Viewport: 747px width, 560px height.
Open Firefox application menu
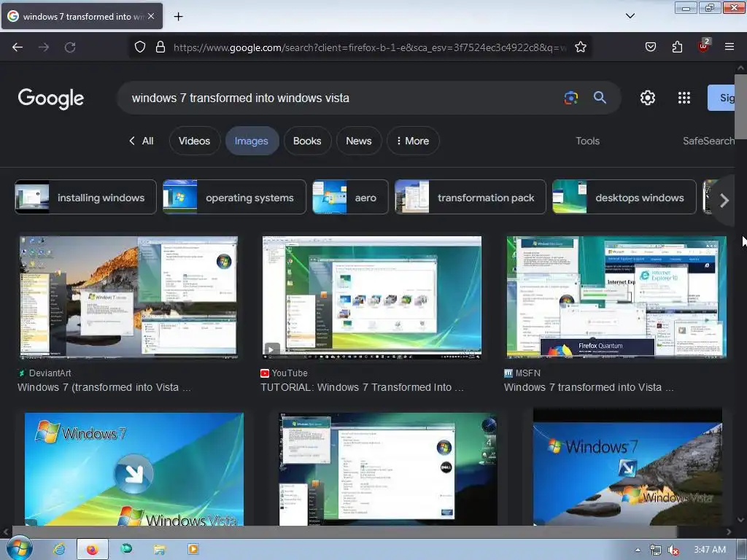[x=729, y=47]
